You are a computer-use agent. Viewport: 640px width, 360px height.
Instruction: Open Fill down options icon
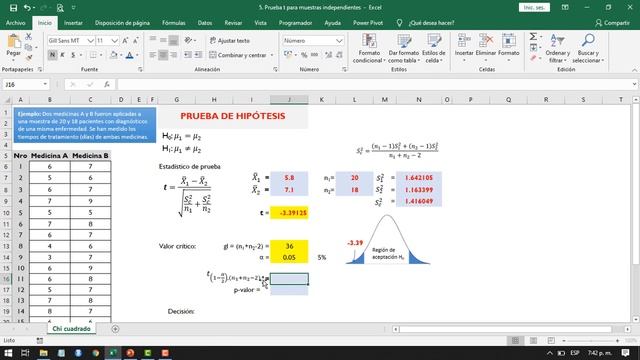533,48
